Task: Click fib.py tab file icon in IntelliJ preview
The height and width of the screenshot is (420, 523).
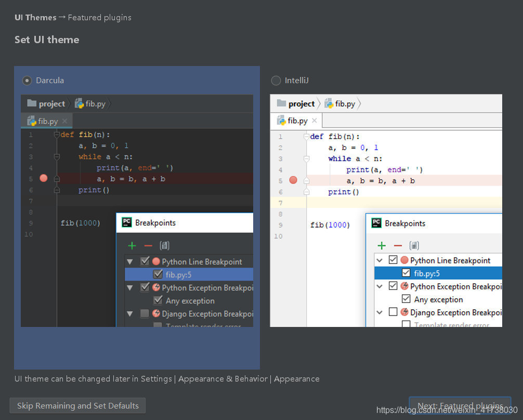Action: point(281,121)
